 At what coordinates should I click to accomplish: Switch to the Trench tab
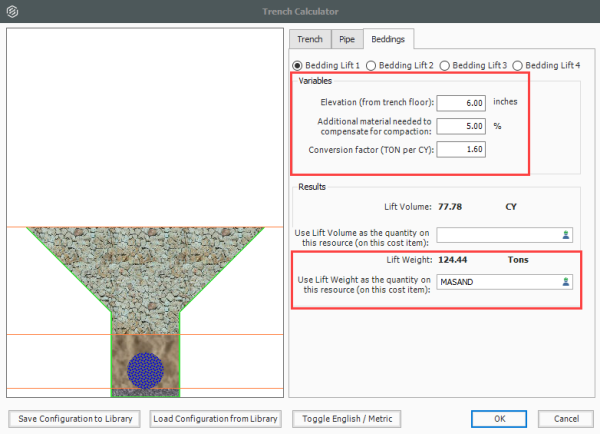pos(310,39)
